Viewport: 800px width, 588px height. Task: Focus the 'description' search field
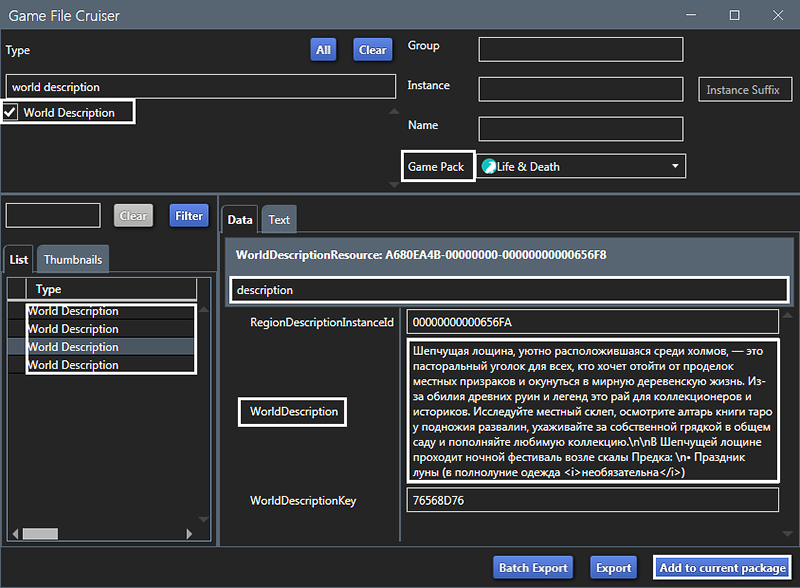click(x=508, y=290)
